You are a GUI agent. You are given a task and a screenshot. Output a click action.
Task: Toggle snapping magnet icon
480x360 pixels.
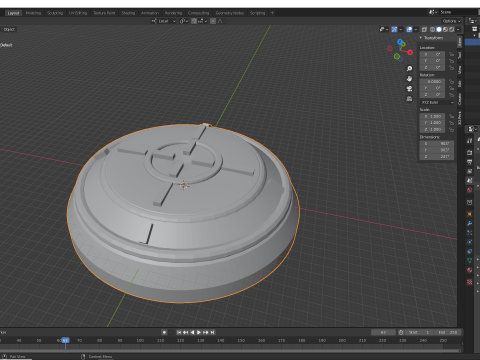[x=194, y=21]
